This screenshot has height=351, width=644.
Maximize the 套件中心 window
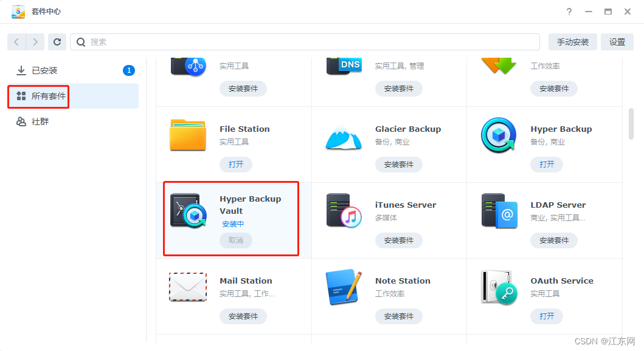coord(608,12)
